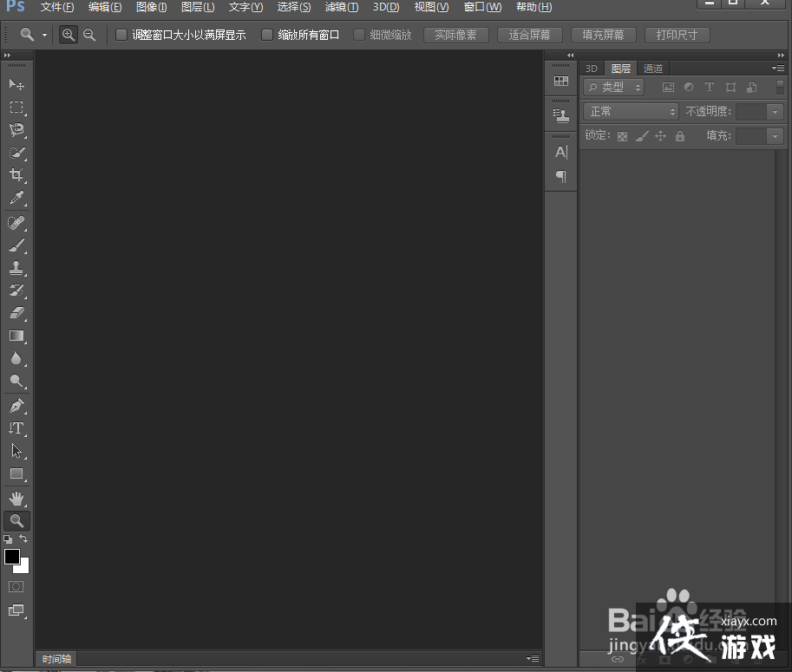Select the Clone Stamp tool
The image size is (792, 672).
(x=16, y=268)
